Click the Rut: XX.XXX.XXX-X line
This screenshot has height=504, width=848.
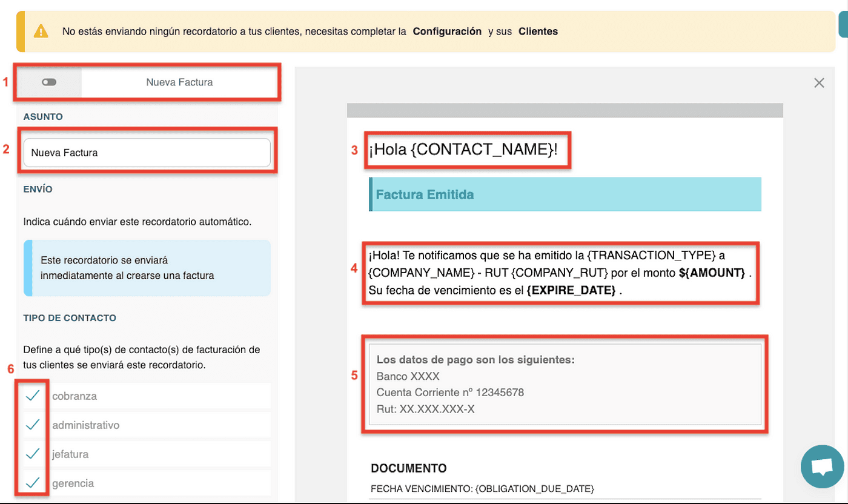pos(425,409)
